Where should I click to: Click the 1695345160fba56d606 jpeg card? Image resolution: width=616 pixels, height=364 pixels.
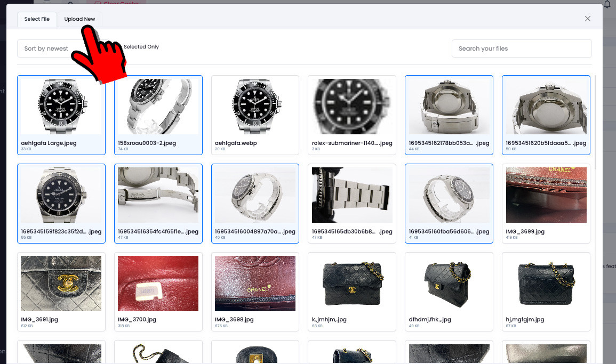tap(449, 204)
